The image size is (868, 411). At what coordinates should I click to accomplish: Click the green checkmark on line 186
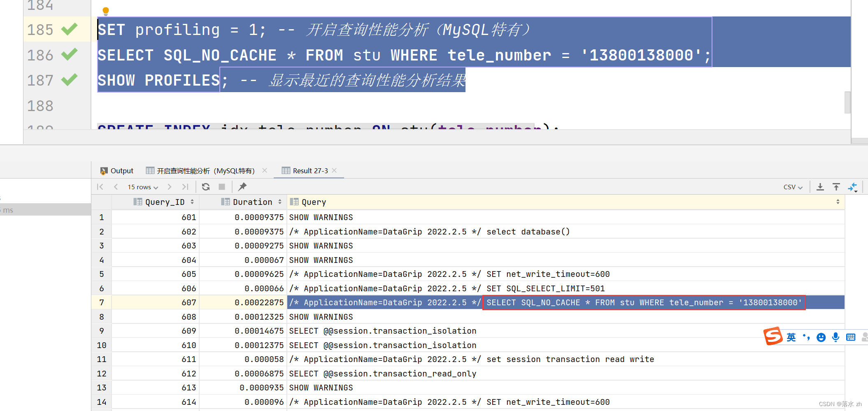coord(70,54)
